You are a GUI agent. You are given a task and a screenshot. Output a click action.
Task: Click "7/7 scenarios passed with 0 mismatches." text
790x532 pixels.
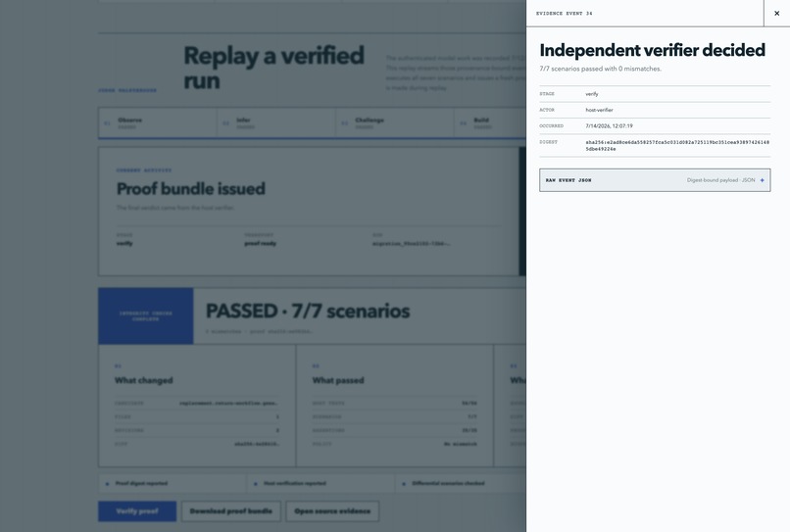(600, 69)
